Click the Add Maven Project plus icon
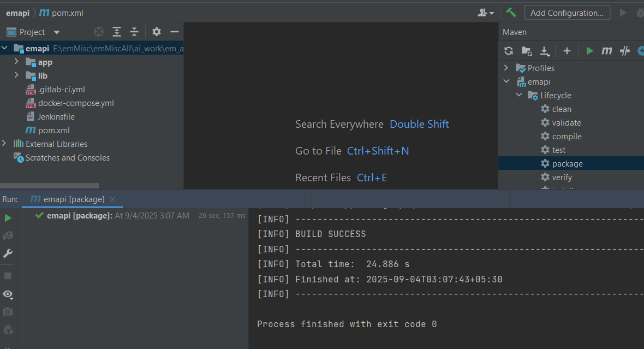Image resolution: width=644 pixels, height=349 pixels. coord(567,51)
